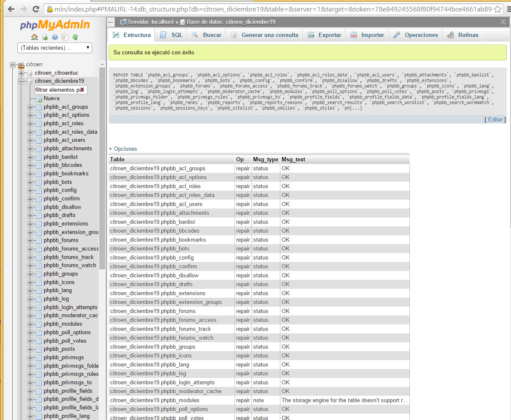511x420 pixels.
Task: Expand the phpbb_acl_groups table node
Action: pyautogui.click(x=30, y=107)
